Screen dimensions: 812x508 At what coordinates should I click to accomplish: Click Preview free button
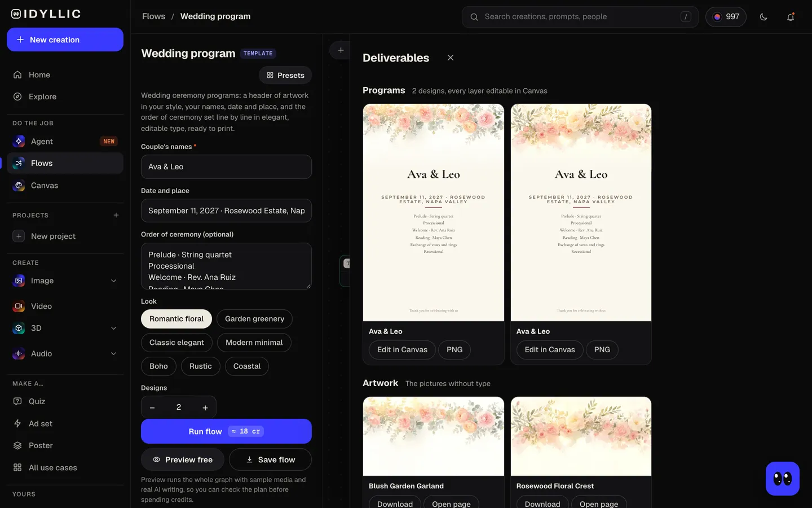click(x=183, y=459)
